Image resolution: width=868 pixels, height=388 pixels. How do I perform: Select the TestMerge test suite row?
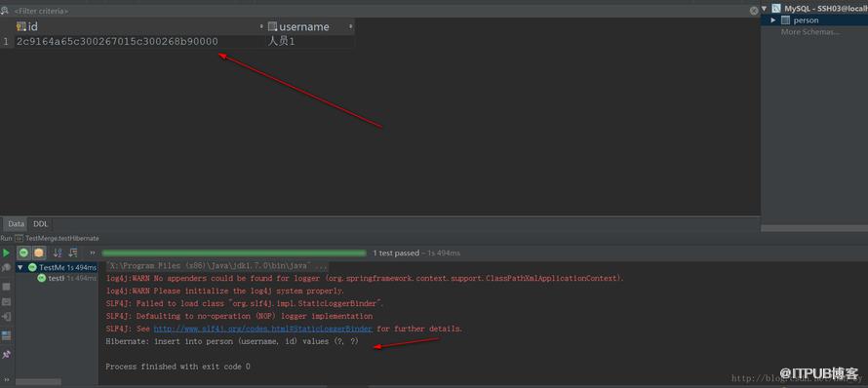57,267
